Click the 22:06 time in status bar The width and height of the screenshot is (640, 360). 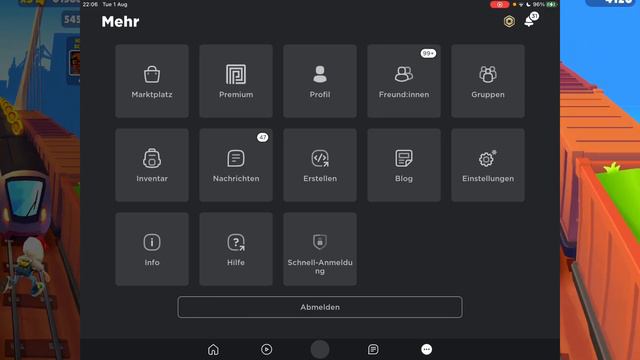[x=90, y=4]
